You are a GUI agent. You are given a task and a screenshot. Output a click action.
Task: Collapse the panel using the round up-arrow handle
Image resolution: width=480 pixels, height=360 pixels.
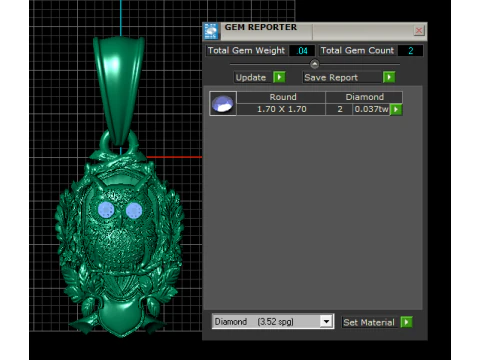[314, 64]
